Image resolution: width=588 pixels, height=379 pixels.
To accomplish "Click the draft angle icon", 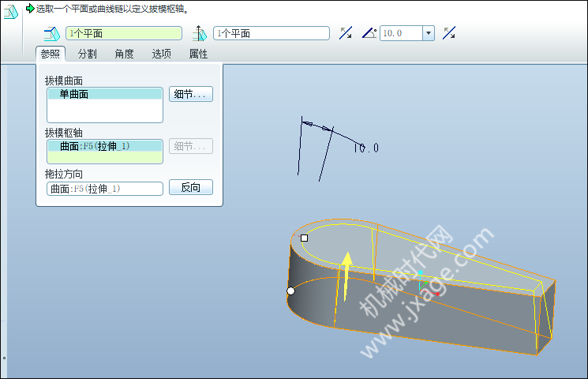I will pos(369,33).
